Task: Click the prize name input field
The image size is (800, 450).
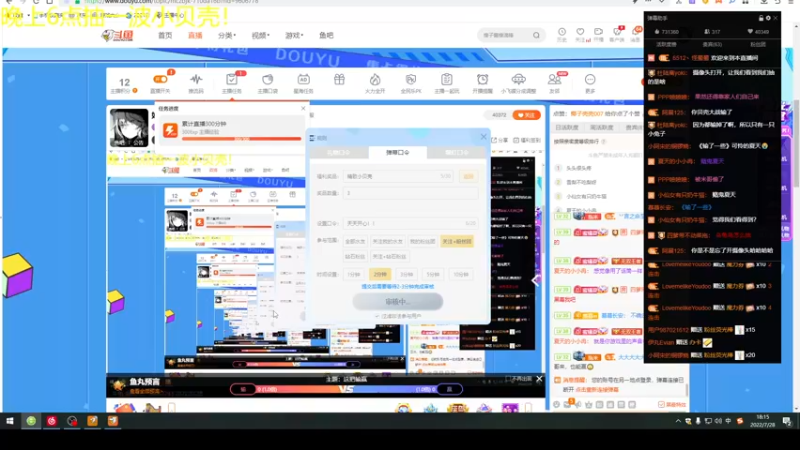Action: point(398,176)
